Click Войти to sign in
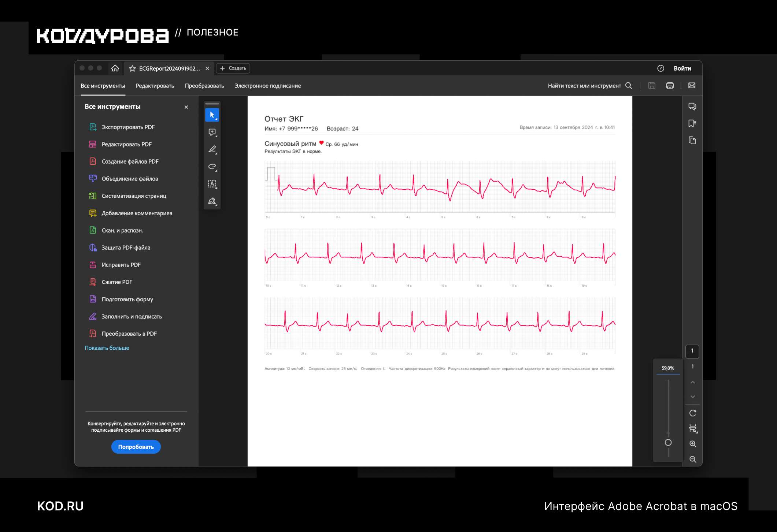The width and height of the screenshot is (777, 532). point(682,68)
